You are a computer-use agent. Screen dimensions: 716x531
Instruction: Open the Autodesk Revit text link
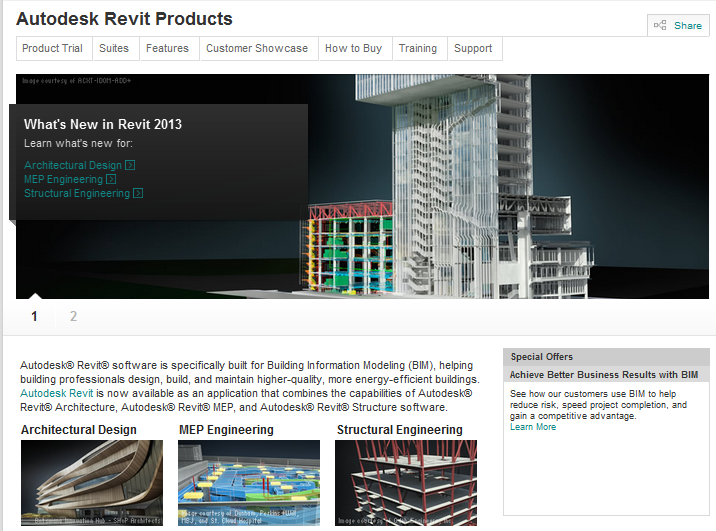point(57,393)
